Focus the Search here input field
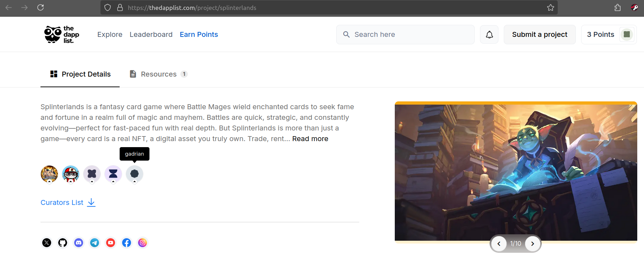 click(x=405, y=34)
